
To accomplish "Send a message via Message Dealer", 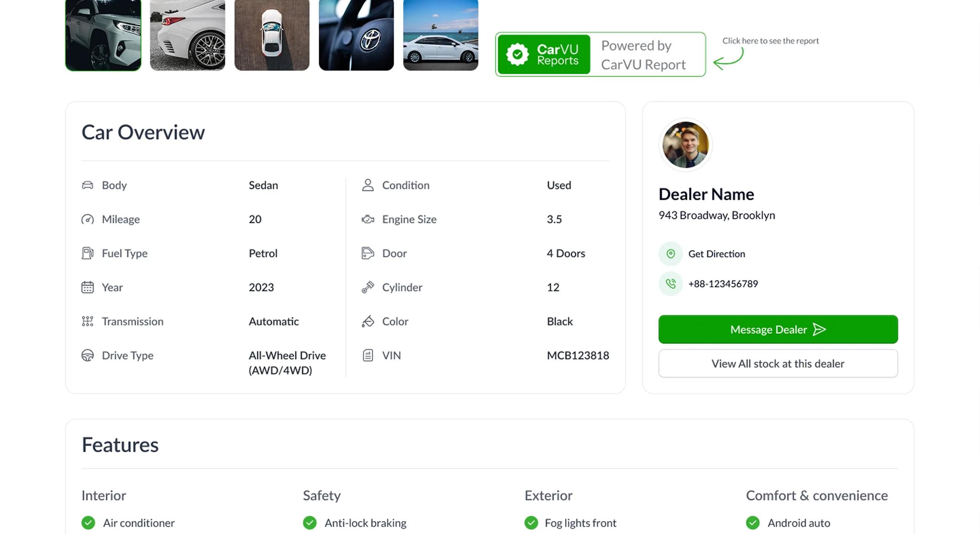I will click(778, 329).
